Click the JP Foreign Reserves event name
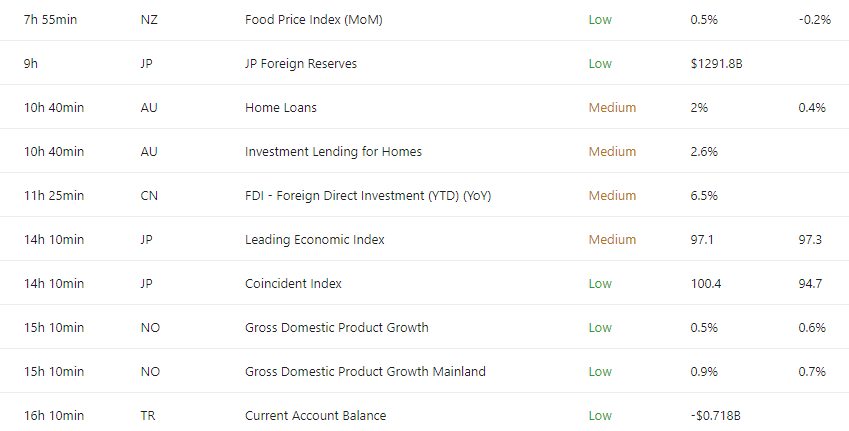Viewport: 849px width, 431px height. [300, 64]
